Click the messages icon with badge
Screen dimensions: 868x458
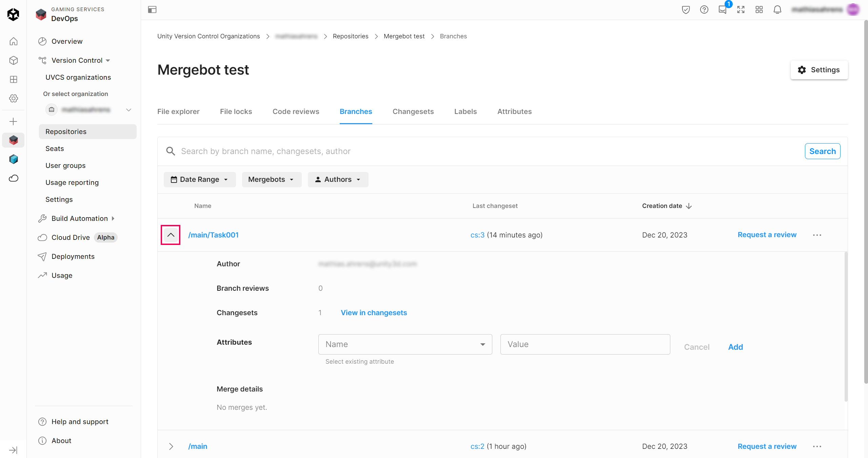tap(722, 9)
